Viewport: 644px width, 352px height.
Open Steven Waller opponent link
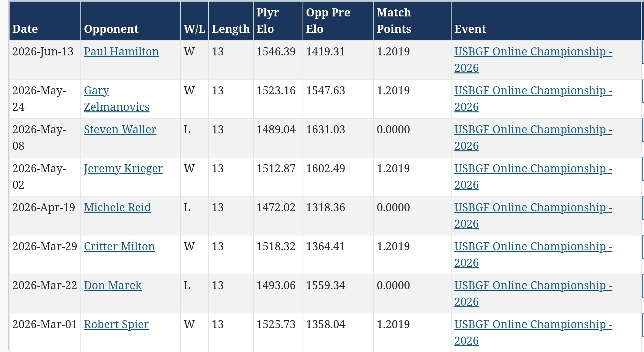120,129
